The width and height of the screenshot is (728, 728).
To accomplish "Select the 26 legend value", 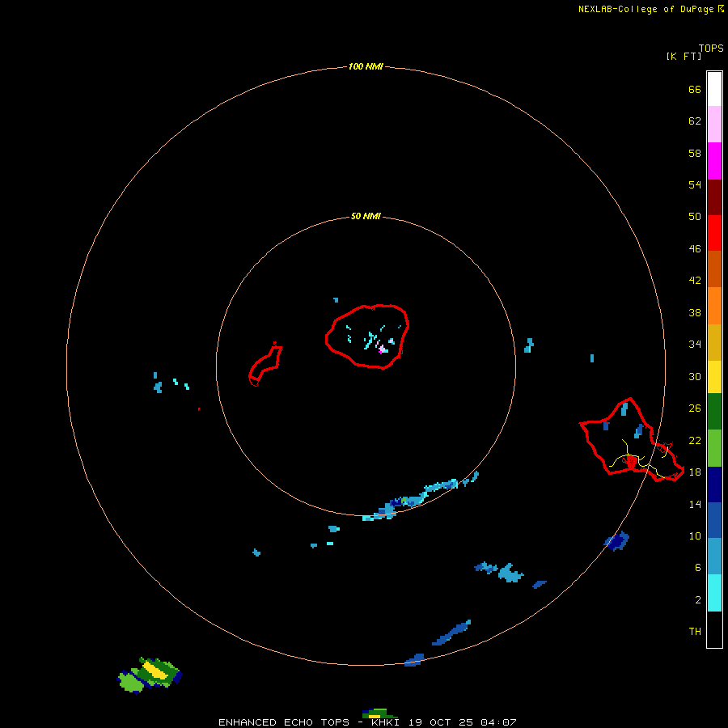I will pos(695,408).
